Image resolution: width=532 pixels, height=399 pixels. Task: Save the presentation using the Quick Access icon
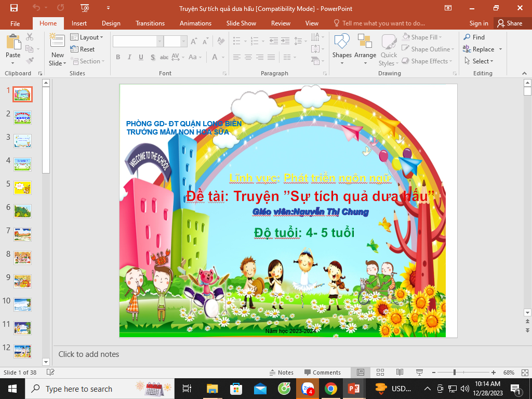[14, 8]
